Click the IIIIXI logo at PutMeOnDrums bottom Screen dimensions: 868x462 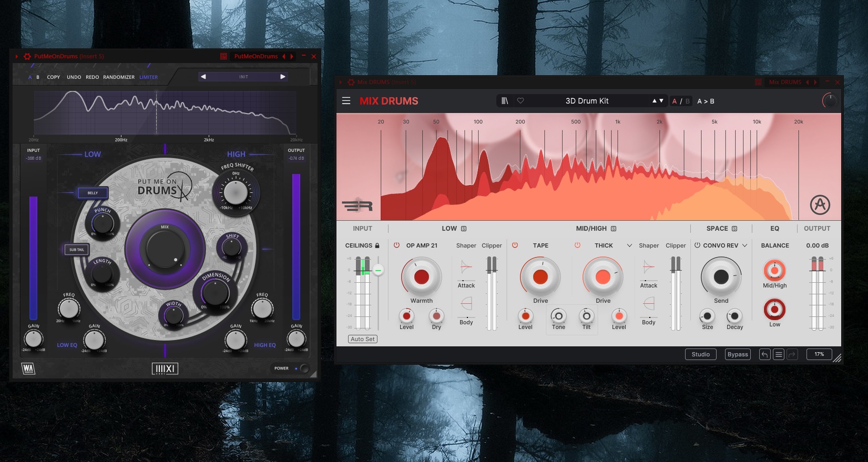165,369
